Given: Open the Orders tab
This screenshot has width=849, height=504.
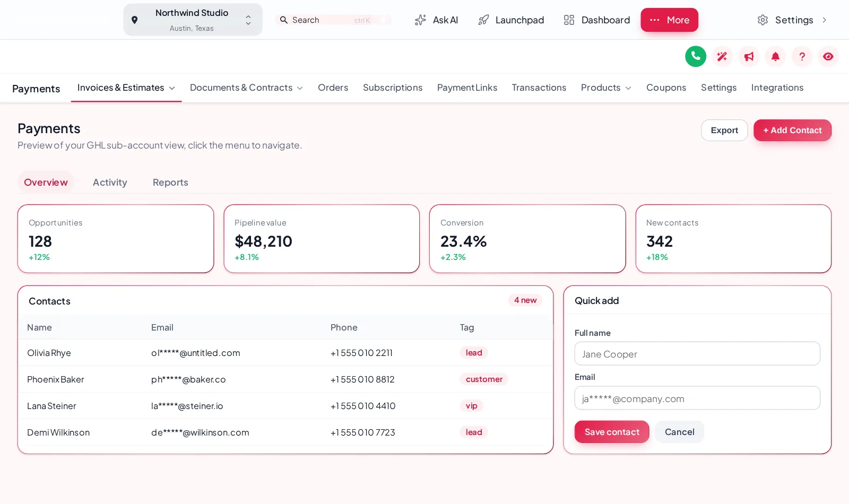Looking at the screenshot, I should [x=333, y=88].
